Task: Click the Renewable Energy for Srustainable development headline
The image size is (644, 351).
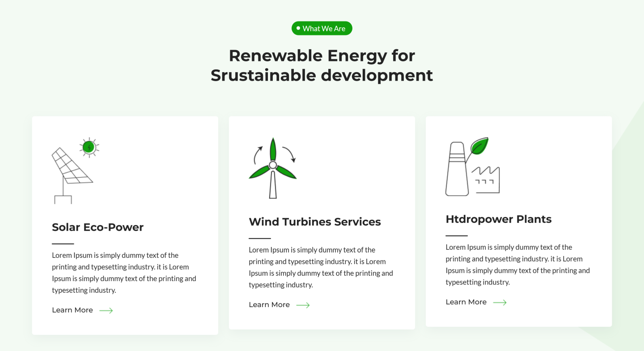Action: (322, 65)
